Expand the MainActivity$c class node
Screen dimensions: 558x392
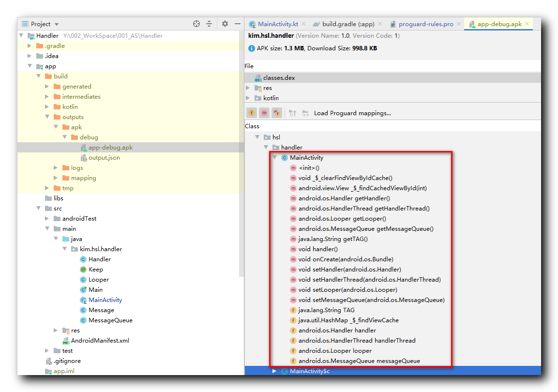275,371
